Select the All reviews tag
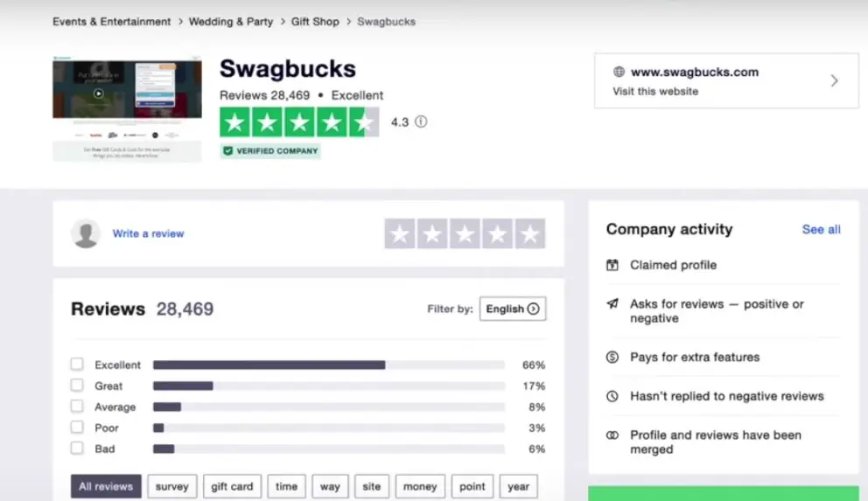This screenshot has width=868, height=501. (106, 487)
